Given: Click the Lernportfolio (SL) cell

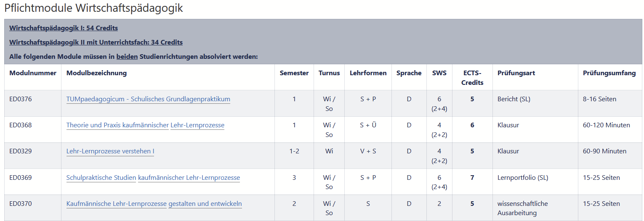Looking at the screenshot, I should click(x=523, y=178).
